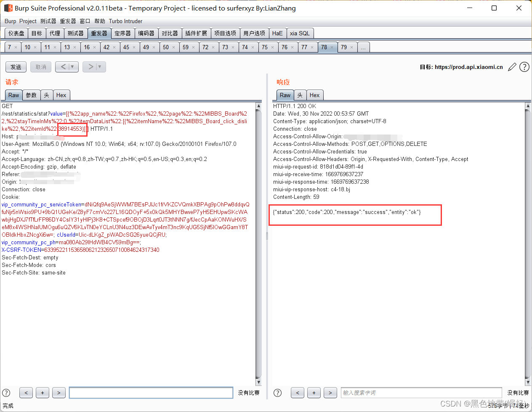Select request Raw view tab

point(14,95)
